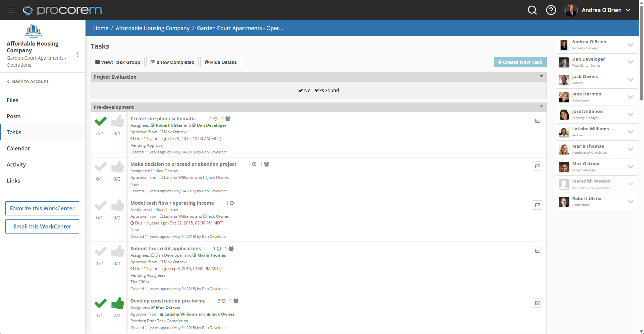This screenshot has width=644, height=334.
Task: Click the page vertical scrollbar
Action: pos(641,54)
